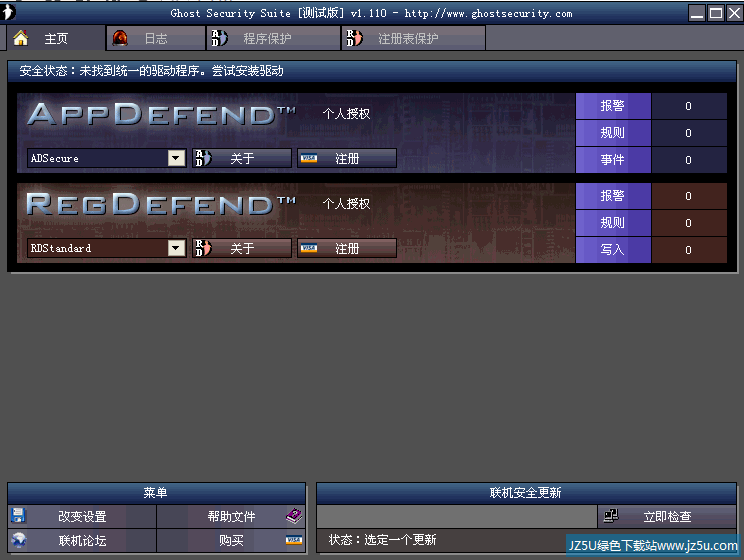Image resolution: width=744 pixels, height=560 pixels.
Task: Open the RDStandard dropdown arrow
Action: [177, 248]
